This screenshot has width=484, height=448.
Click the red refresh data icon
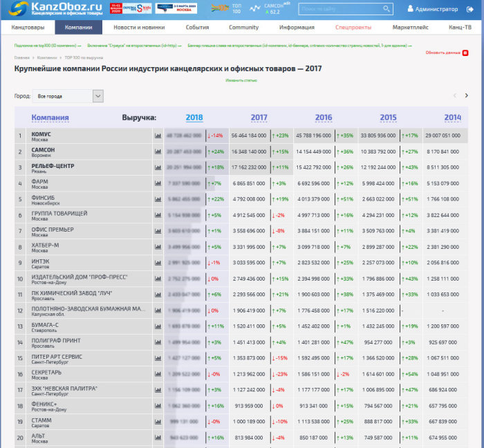(x=465, y=53)
